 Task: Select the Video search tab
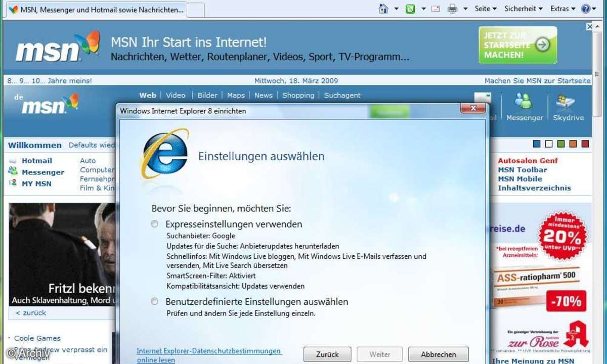point(176,95)
